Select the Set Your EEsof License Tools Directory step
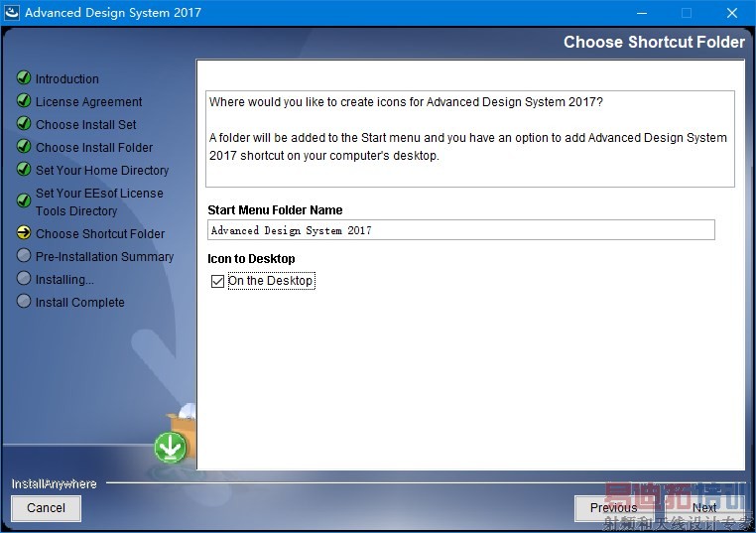The image size is (756, 533). [99, 202]
